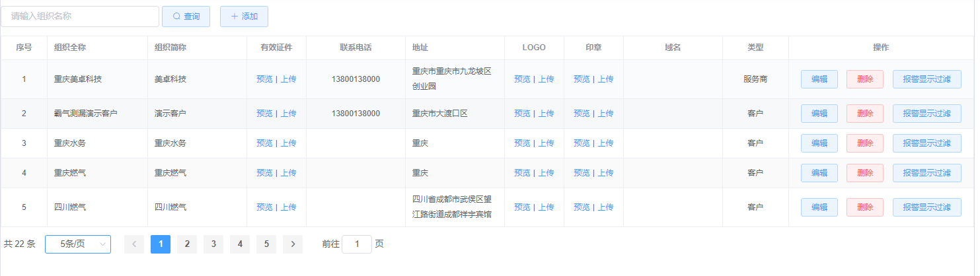
Task: Upload 印章 for 四川燃气
Action: coord(606,207)
